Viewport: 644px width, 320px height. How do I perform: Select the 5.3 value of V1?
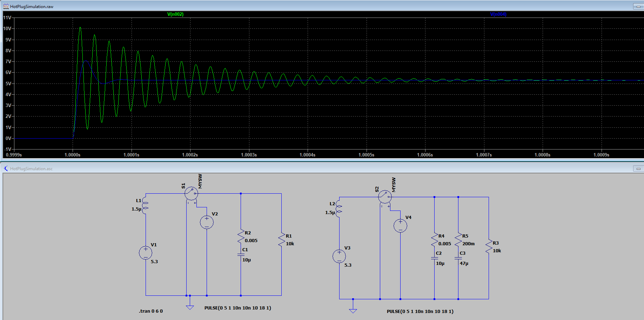tap(154, 261)
